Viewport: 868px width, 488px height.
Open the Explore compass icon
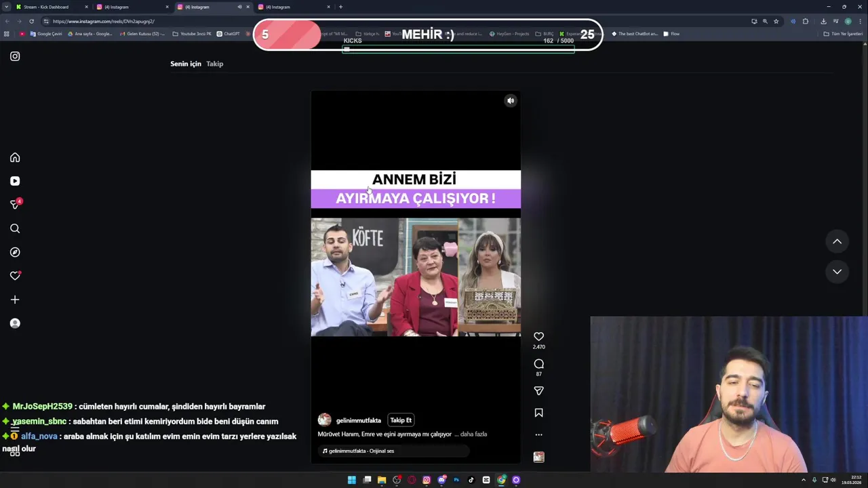(x=15, y=252)
